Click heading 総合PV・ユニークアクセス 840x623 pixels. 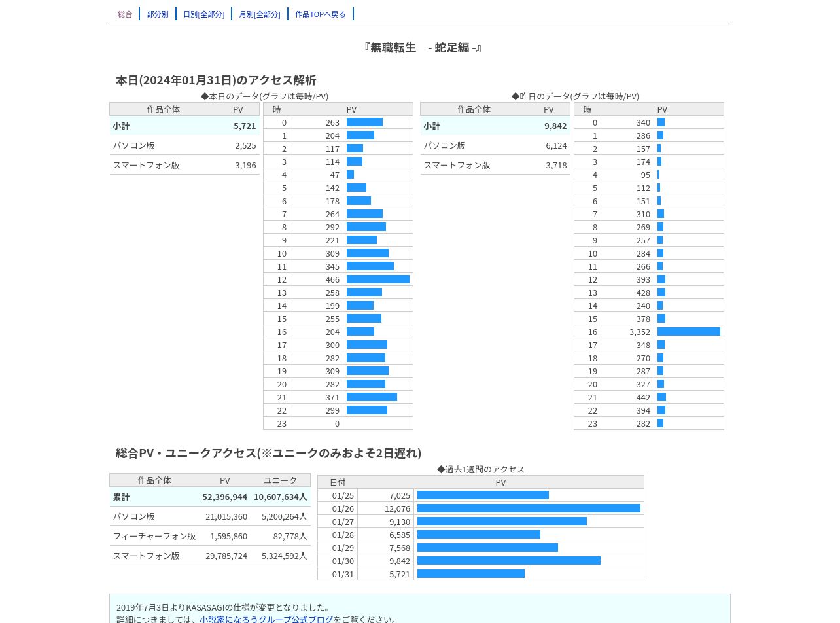tap(186, 453)
